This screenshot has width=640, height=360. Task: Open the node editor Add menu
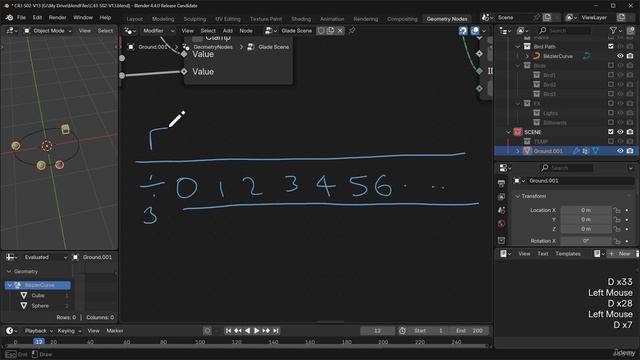tap(227, 31)
